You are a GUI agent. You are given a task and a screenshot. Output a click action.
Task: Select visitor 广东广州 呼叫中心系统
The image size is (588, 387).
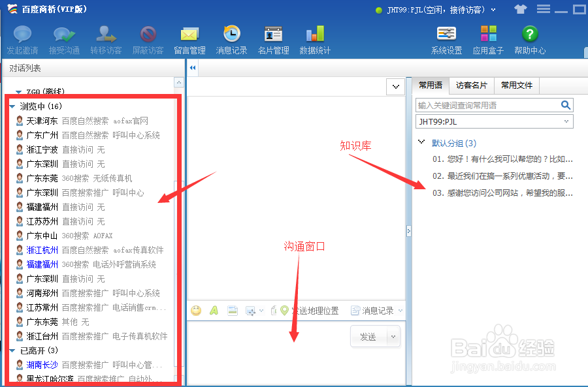(88, 135)
